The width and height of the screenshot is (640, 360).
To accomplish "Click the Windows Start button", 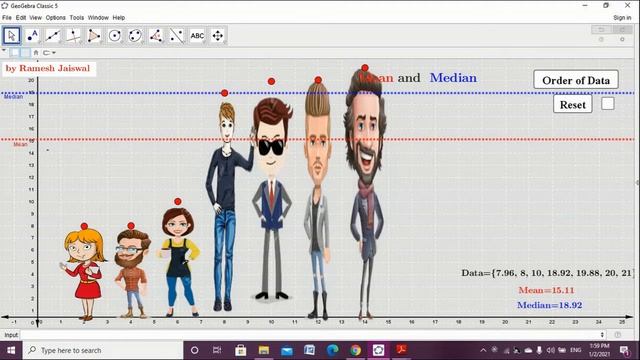I will (x=11, y=350).
